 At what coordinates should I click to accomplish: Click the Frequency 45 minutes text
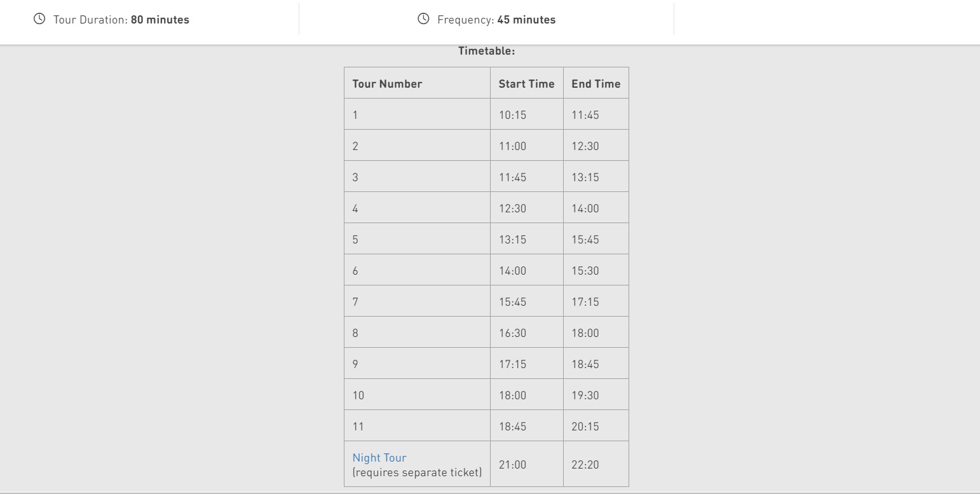point(496,20)
